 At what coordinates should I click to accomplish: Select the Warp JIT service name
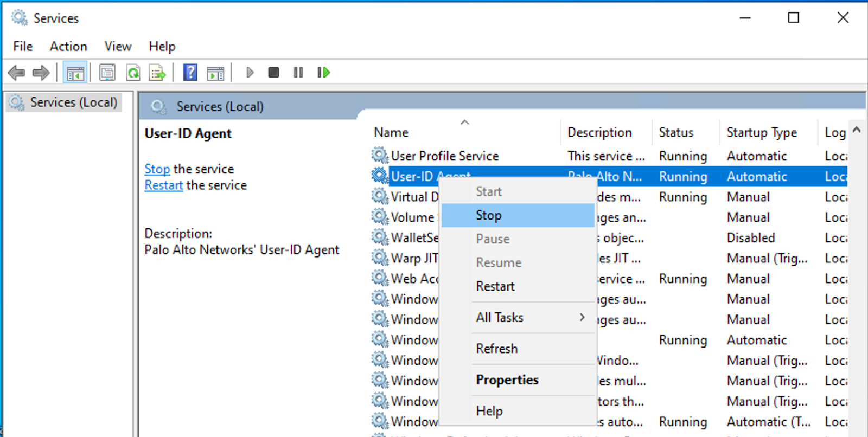(414, 258)
